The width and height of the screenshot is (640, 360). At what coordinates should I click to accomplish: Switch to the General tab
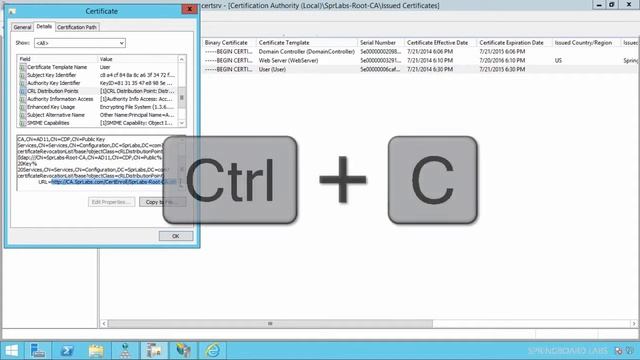coord(22,27)
